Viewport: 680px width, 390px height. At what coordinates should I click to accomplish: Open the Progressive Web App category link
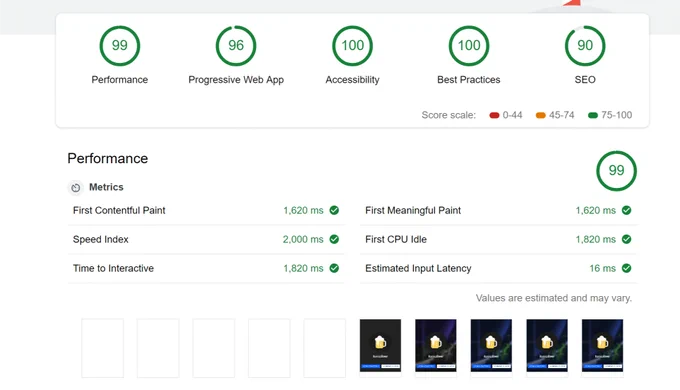point(236,80)
